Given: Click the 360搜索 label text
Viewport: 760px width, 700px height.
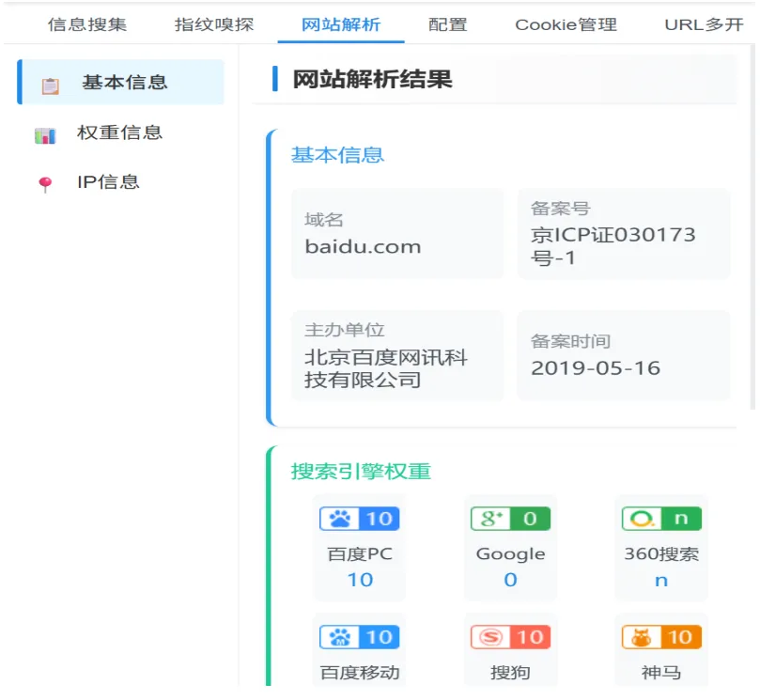Looking at the screenshot, I should tap(661, 554).
